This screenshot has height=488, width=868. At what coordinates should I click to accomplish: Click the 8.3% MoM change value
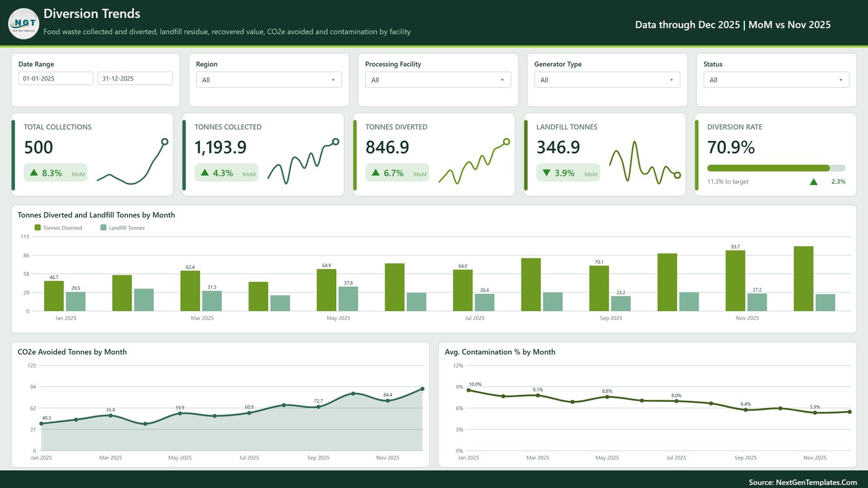(x=52, y=173)
